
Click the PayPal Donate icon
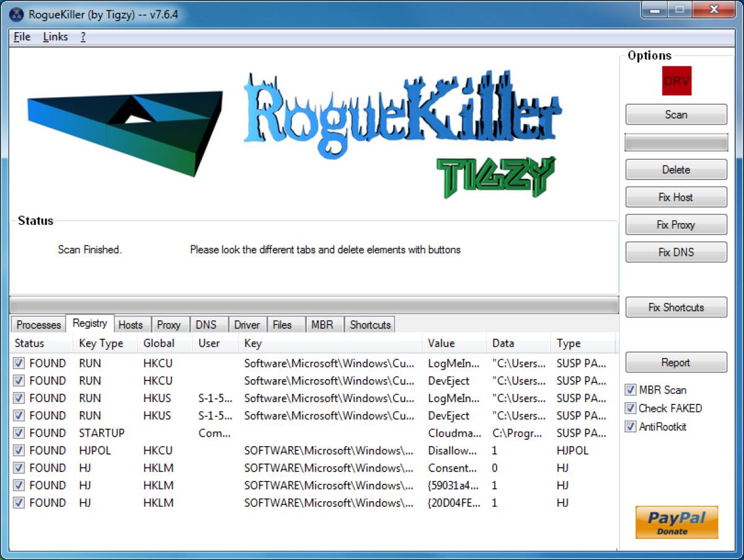[676, 522]
